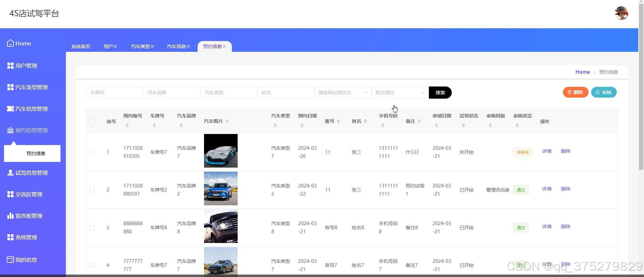Close the 汽车信息 tab with its X
This screenshot has width=644, height=277.
pyautogui.click(x=188, y=46)
